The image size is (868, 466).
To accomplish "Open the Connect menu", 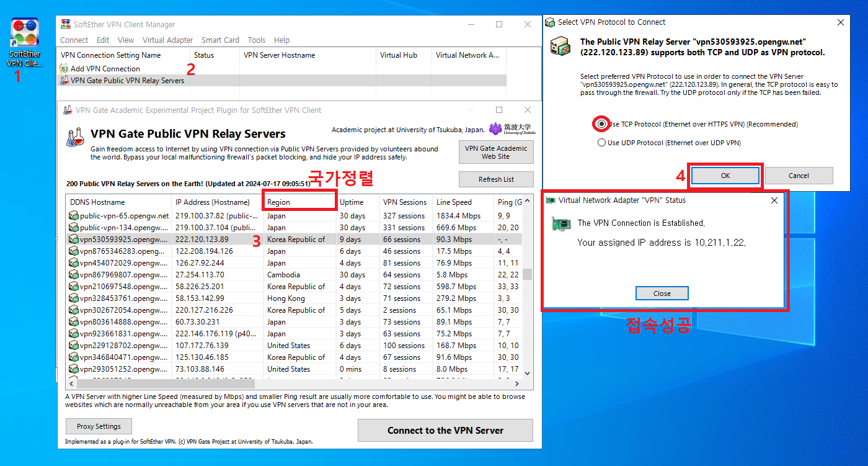I will point(74,40).
